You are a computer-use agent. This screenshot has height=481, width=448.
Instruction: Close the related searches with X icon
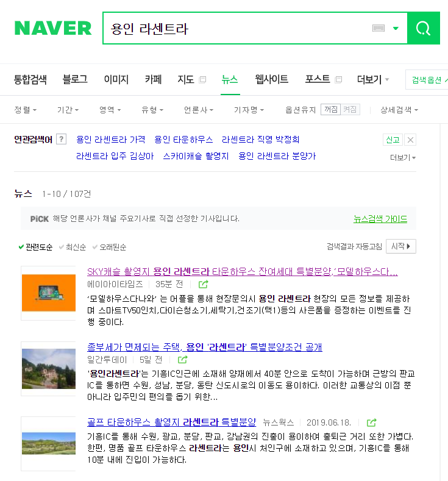click(x=410, y=140)
